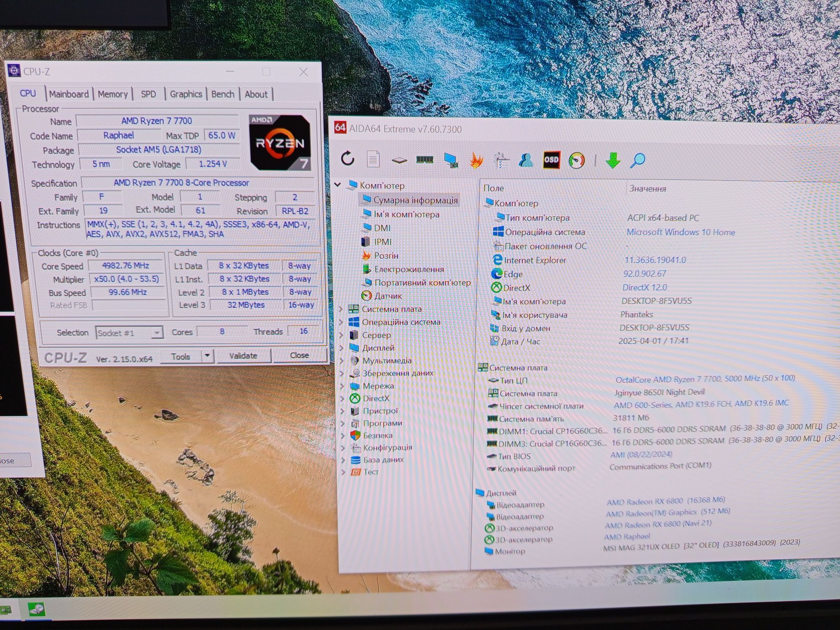
Task: Select the База даних tree item
Action: pyautogui.click(x=383, y=460)
